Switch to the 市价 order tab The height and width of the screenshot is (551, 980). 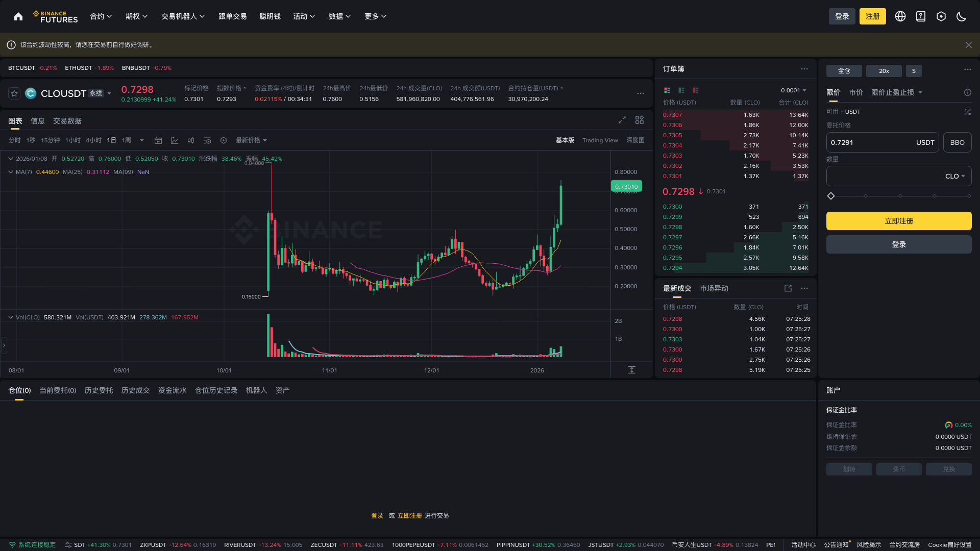(x=856, y=92)
